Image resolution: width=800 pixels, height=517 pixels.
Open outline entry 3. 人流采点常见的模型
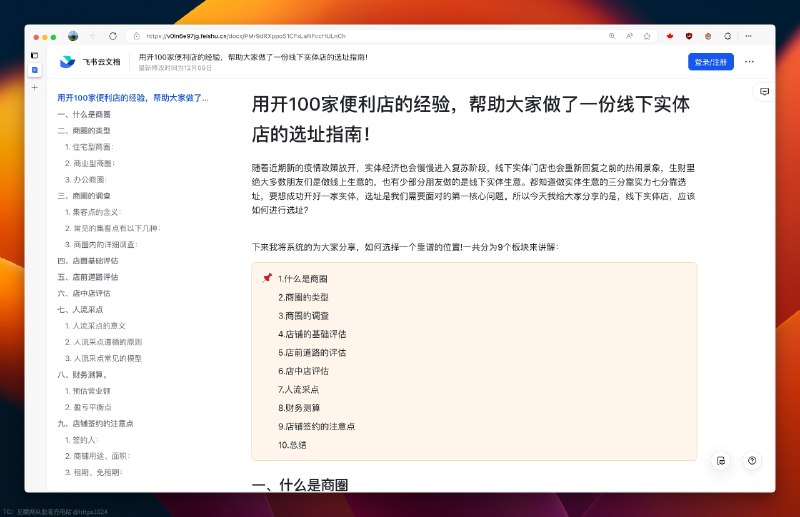point(103,358)
